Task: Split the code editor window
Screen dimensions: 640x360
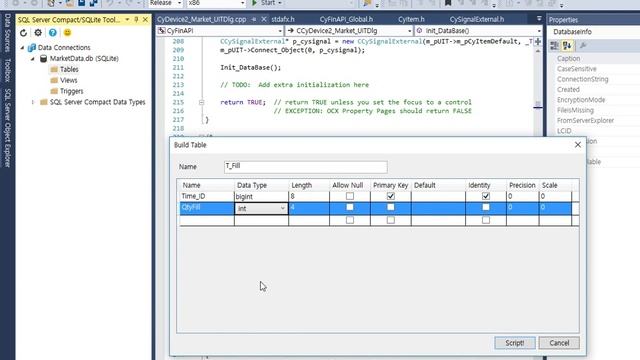Action: [538, 42]
